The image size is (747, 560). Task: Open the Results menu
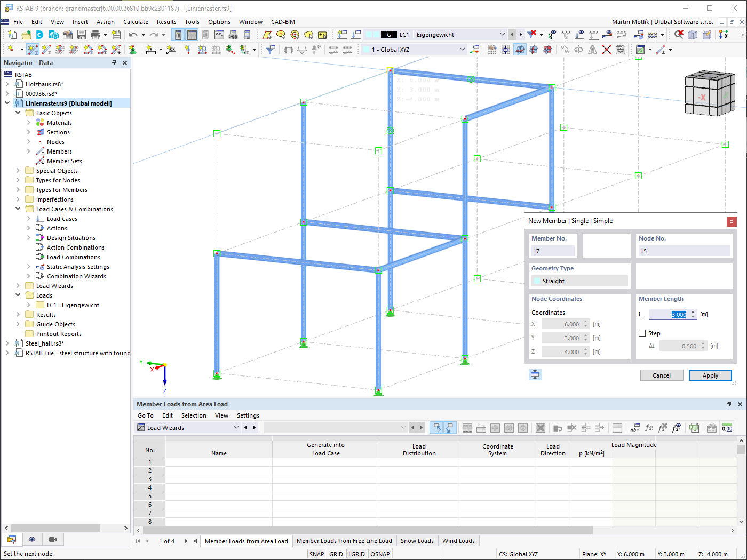[166, 22]
